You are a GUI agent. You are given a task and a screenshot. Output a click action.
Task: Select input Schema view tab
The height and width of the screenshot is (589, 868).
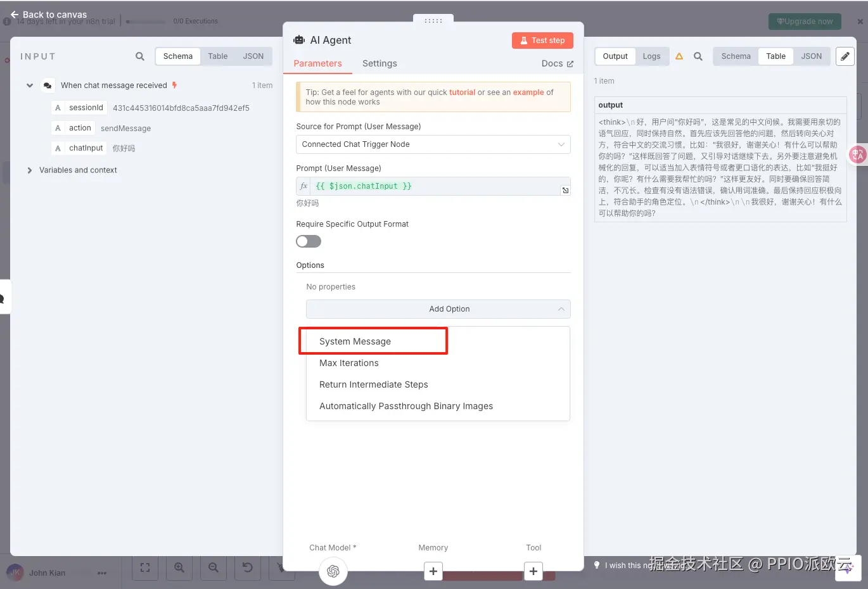pos(178,56)
